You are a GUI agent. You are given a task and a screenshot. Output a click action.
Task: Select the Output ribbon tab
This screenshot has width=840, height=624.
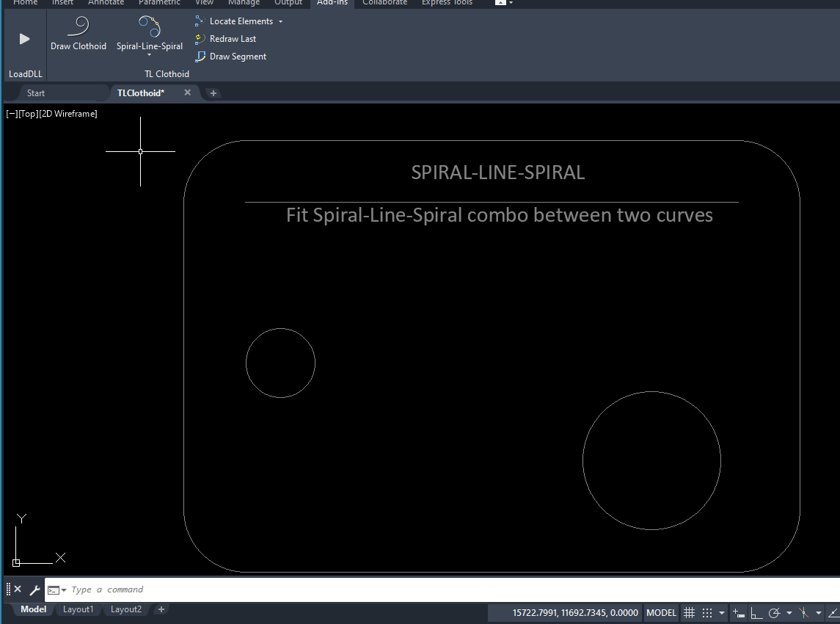(288, 3)
